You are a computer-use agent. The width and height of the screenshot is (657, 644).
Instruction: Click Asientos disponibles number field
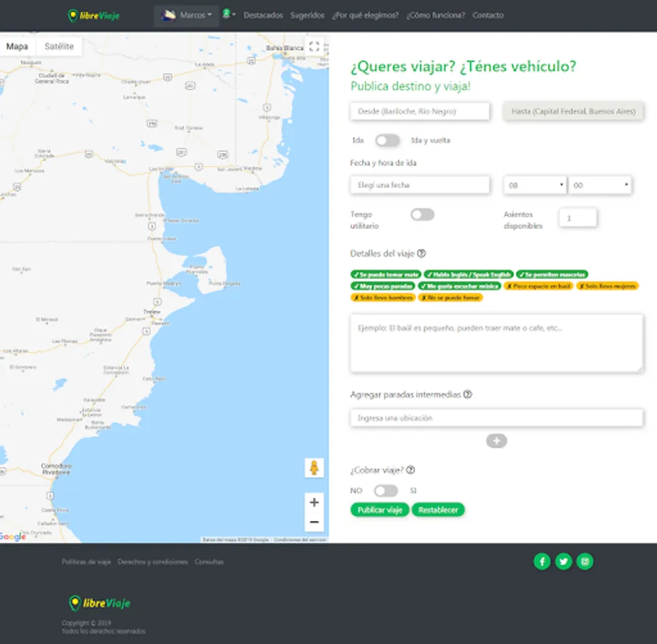point(578,218)
